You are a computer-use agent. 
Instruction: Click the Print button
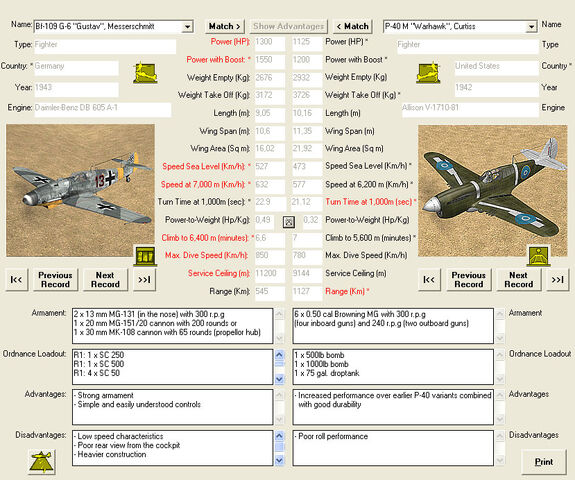tap(544, 462)
